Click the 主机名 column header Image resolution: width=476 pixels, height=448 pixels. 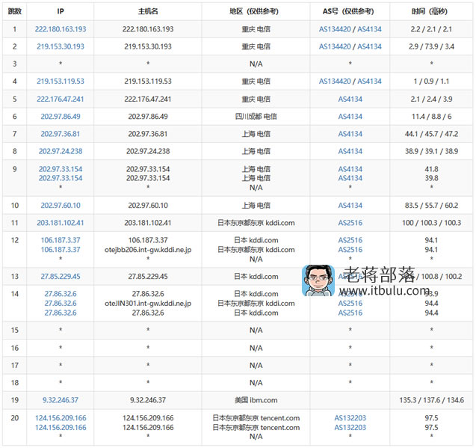point(148,11)
